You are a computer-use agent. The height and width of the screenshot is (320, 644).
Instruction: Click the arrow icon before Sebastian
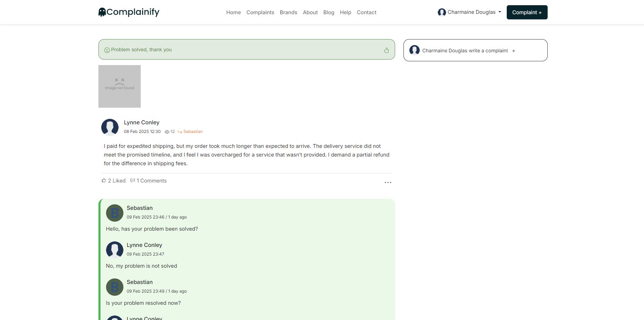(x=180, y=132)
